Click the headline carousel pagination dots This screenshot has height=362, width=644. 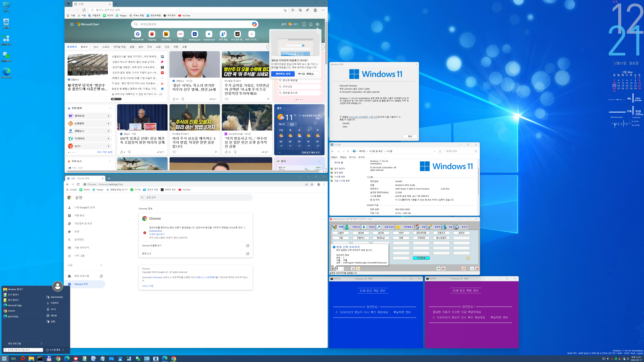tap(116, 99)
